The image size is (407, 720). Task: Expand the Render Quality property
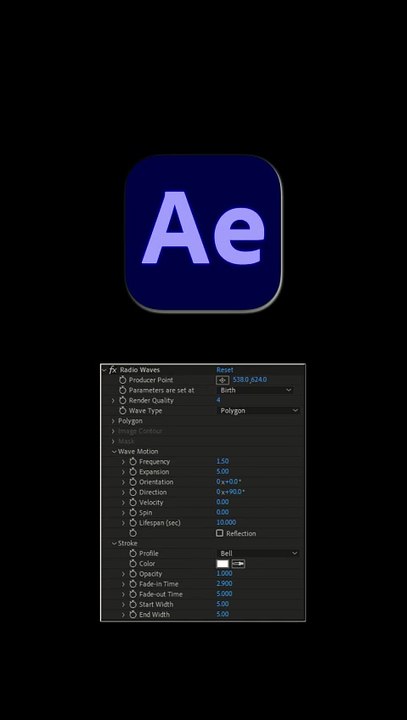tap(113, 400)
